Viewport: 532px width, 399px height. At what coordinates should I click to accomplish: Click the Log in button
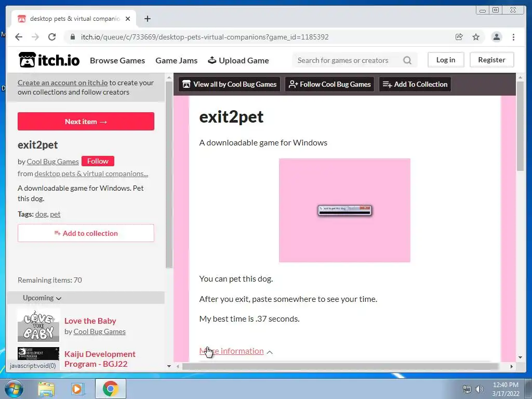click(445, 60)
